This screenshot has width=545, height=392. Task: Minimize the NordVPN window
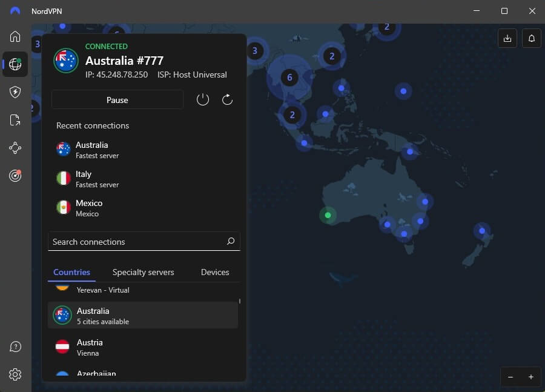tap(477, 11)
